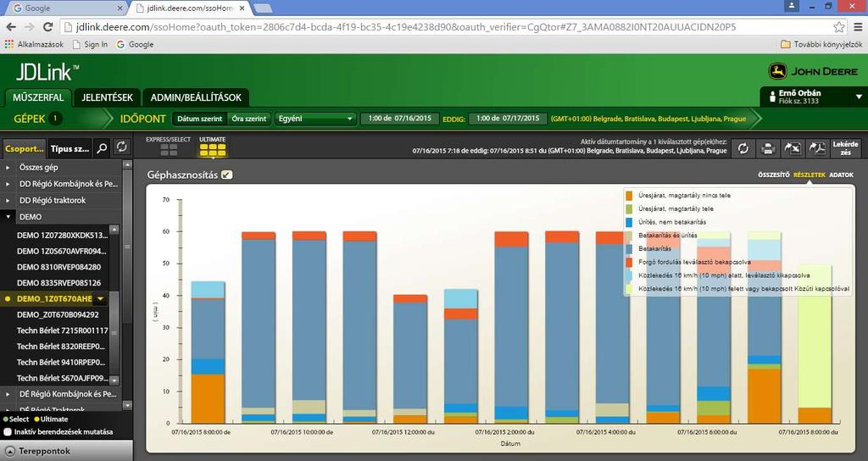Open the Sign In bookmark
This screenshot has width=868, height=461.
[x=90, y=44]
